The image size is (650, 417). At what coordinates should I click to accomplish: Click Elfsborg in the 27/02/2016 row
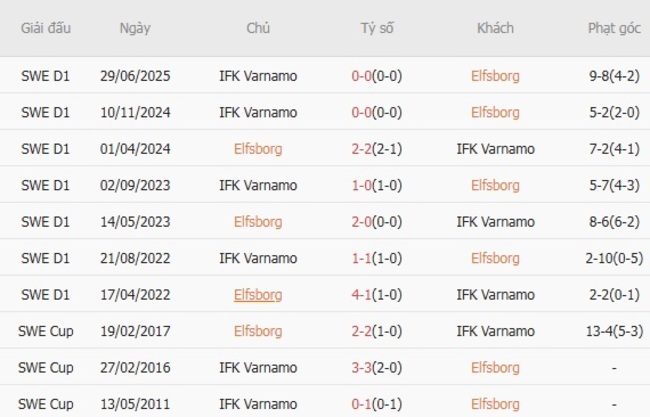pyautogui.click(x=495, y=367)
